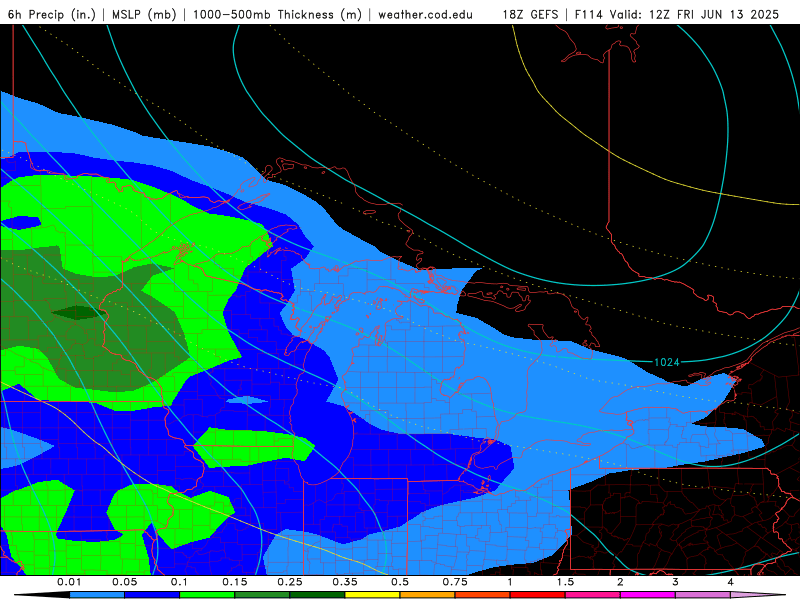This screenshot has width=800, height=600.
Task: Click the "6h Precip (in.)" title text
Action: click(52, 14)
